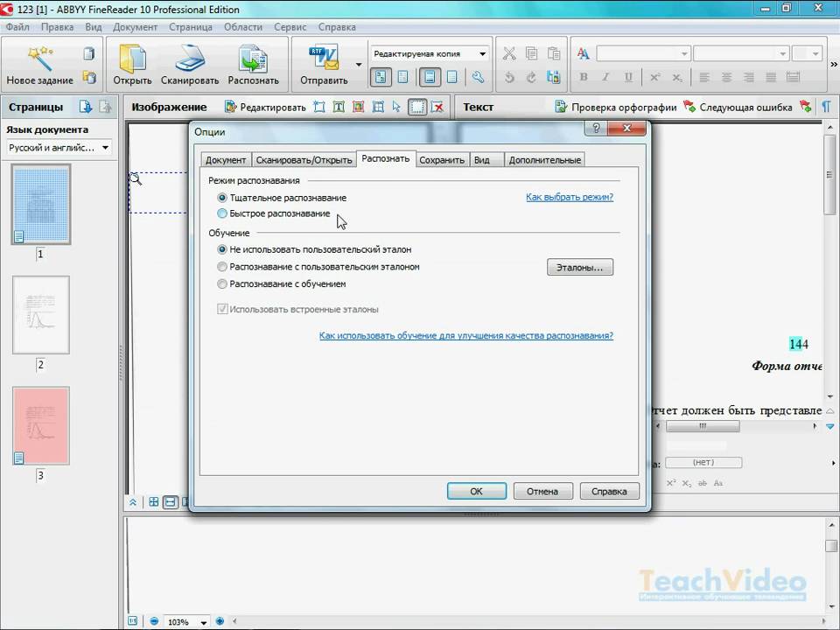Select the draw text area tool
This screenshot has width=840, height=630.
coord(339,107)
